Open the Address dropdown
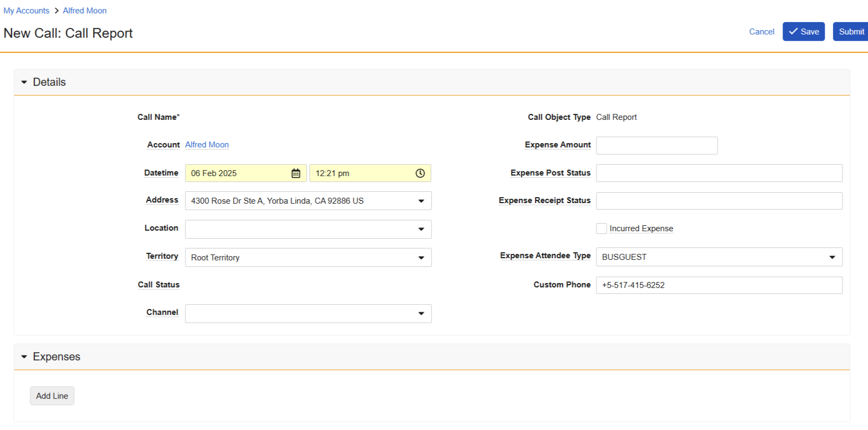Viewport: 868px width, 430px height. [x=421, y=201]
